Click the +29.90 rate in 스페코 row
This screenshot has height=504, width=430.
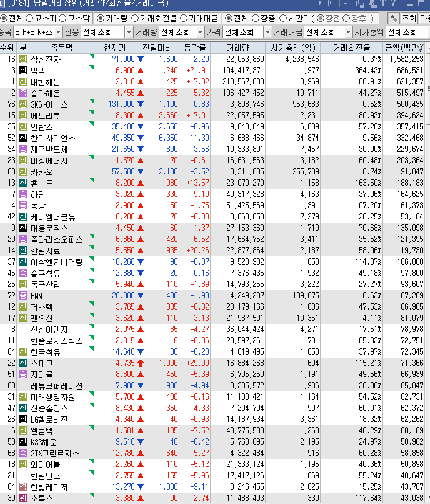click(197, 363)
